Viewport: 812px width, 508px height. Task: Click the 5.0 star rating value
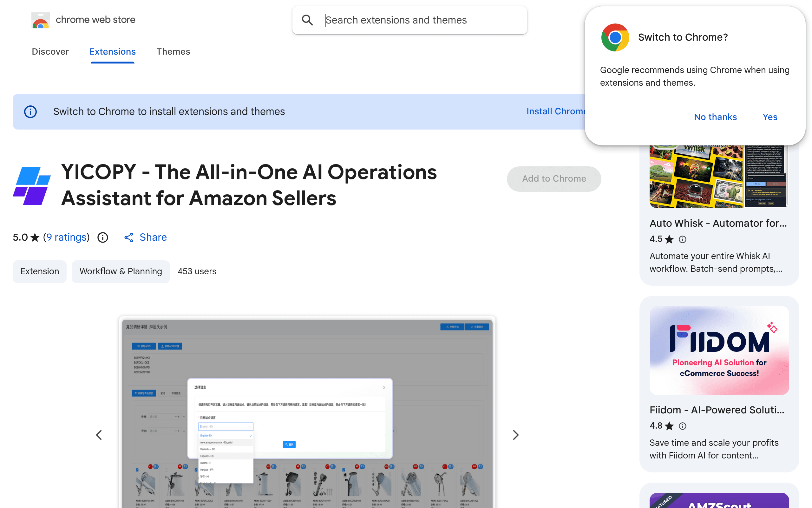click(20, 237)
